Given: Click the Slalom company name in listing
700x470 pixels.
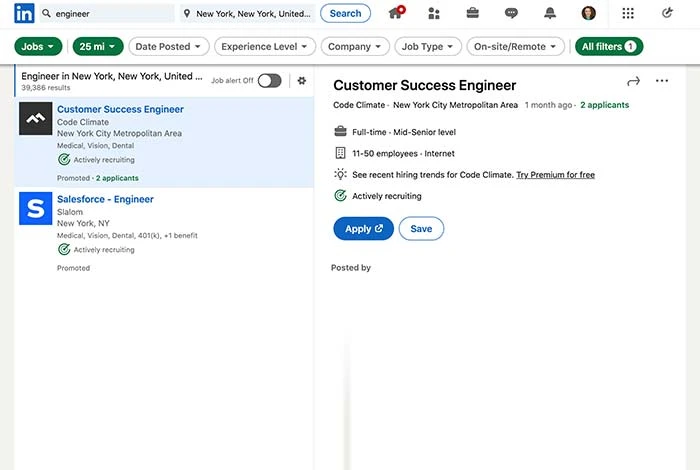Looking at the screenshot, I should coord(70,212).
